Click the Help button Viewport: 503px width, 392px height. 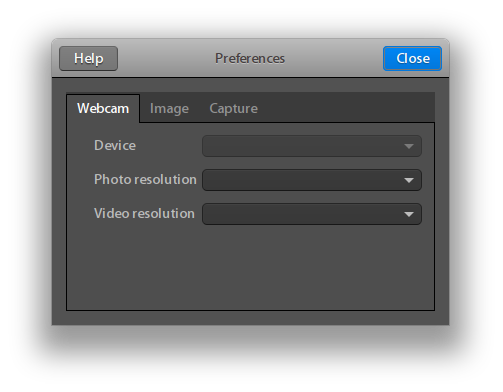click(x=88, y=58)
